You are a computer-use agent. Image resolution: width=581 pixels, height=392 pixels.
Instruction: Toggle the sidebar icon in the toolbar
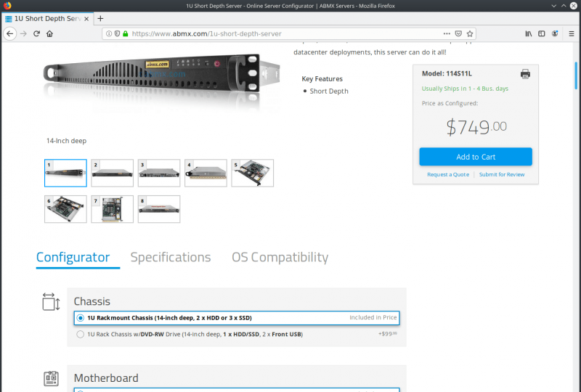541,33
